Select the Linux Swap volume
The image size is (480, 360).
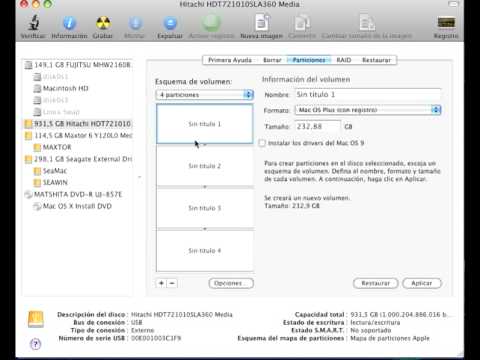pos(57,112)
